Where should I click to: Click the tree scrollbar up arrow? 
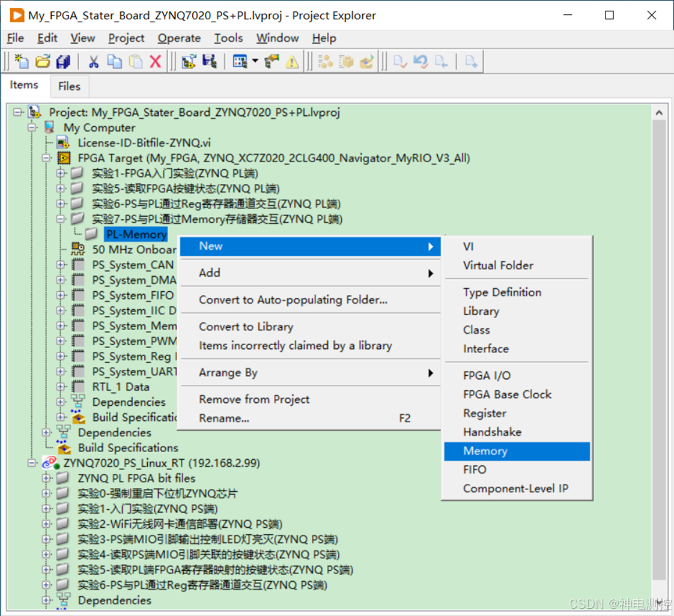pyautogui.click(x=659, y=113)
